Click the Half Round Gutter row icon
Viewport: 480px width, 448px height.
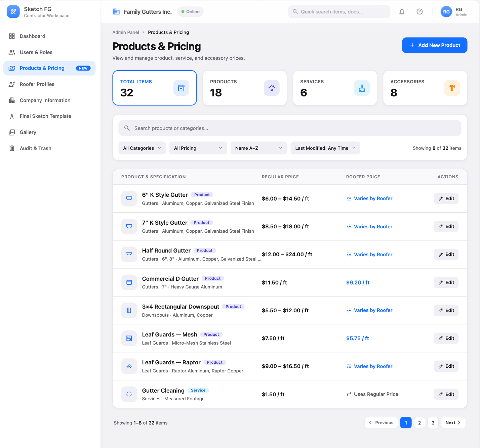(129, 254)
